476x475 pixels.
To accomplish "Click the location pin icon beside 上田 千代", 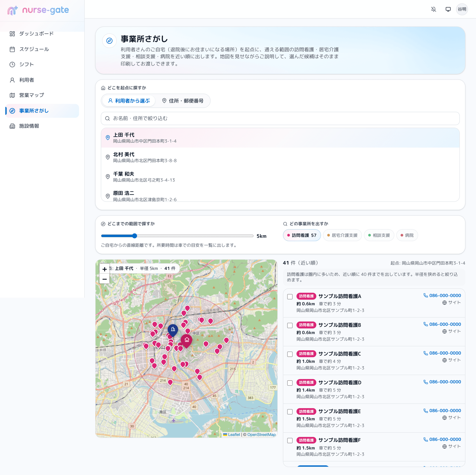I will [x=108, y=138].
